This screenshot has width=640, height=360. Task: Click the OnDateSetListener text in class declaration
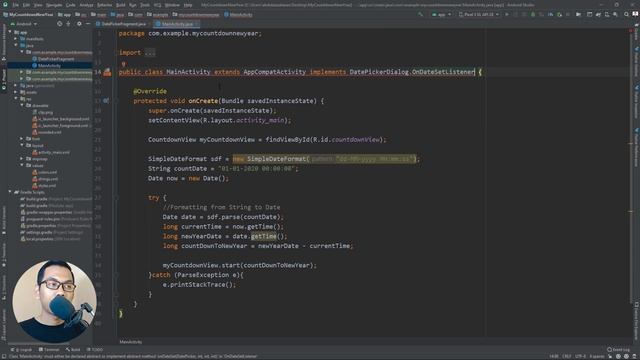coord(443,72)
